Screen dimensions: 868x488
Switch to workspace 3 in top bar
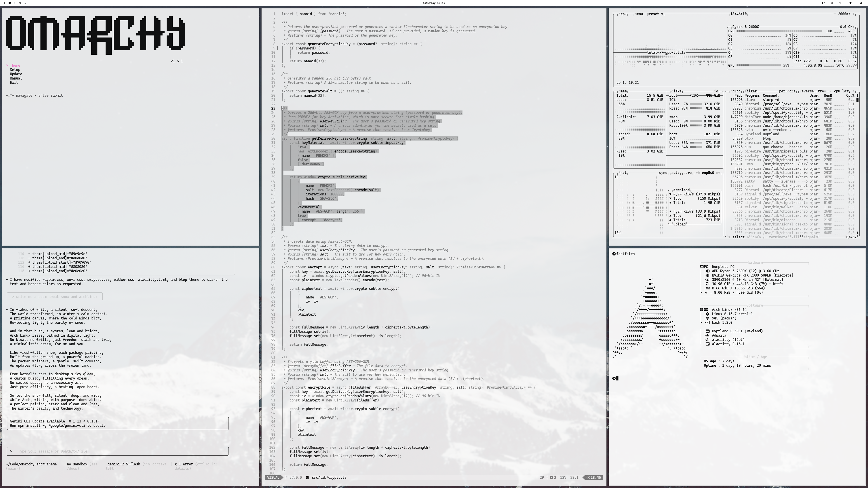click(14, 3)
